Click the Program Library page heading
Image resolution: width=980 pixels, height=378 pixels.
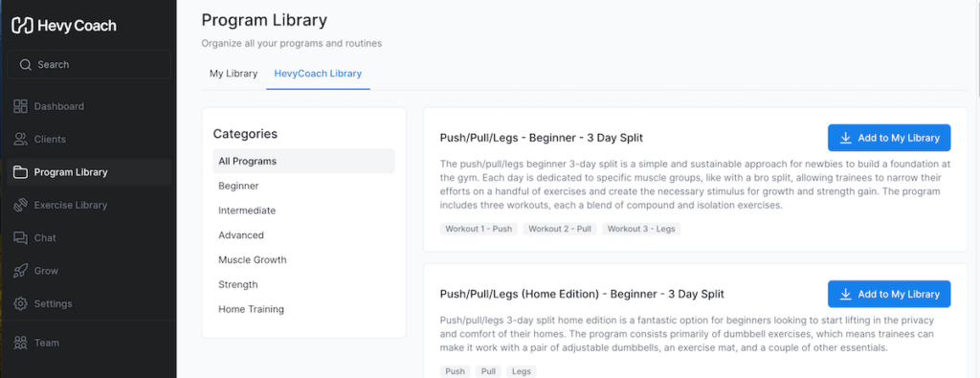(x=264, y=20)
